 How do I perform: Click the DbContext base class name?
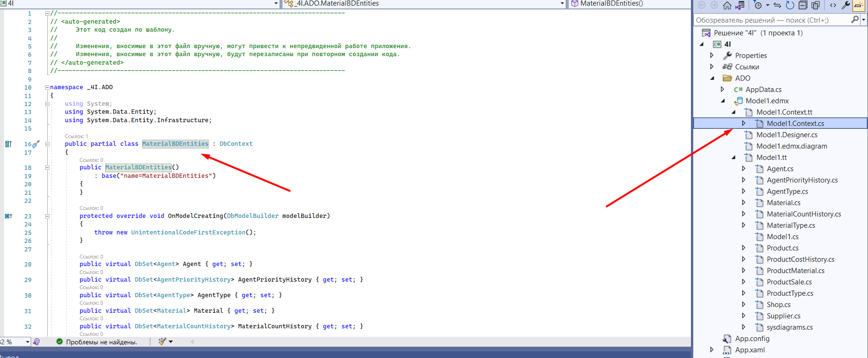[x=236, y=144]
